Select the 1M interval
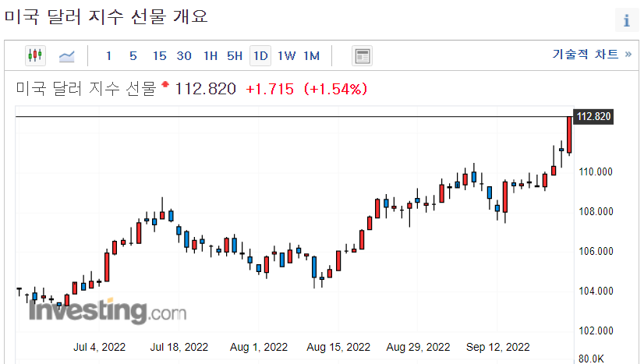Image resolution: width=644 pixels, height=364 pixels. click(311, 56)
